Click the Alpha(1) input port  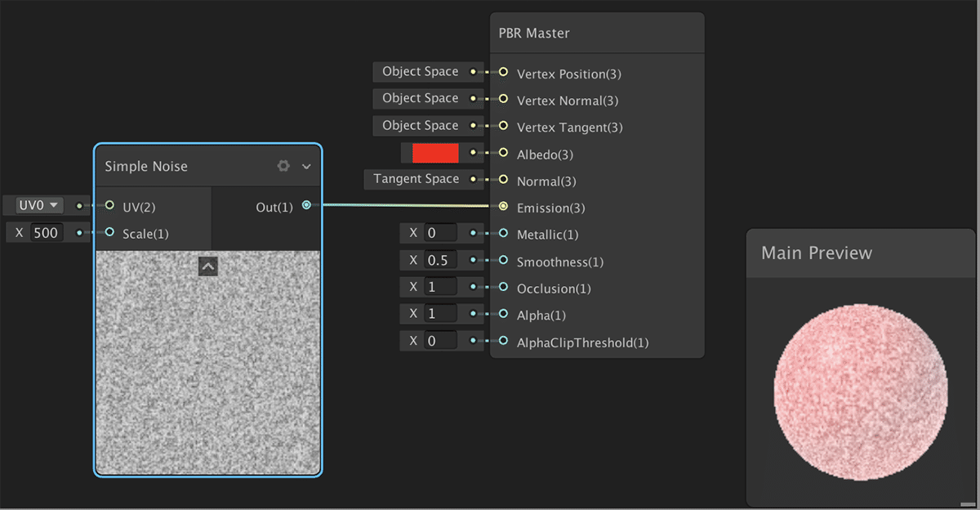(503, 314)
